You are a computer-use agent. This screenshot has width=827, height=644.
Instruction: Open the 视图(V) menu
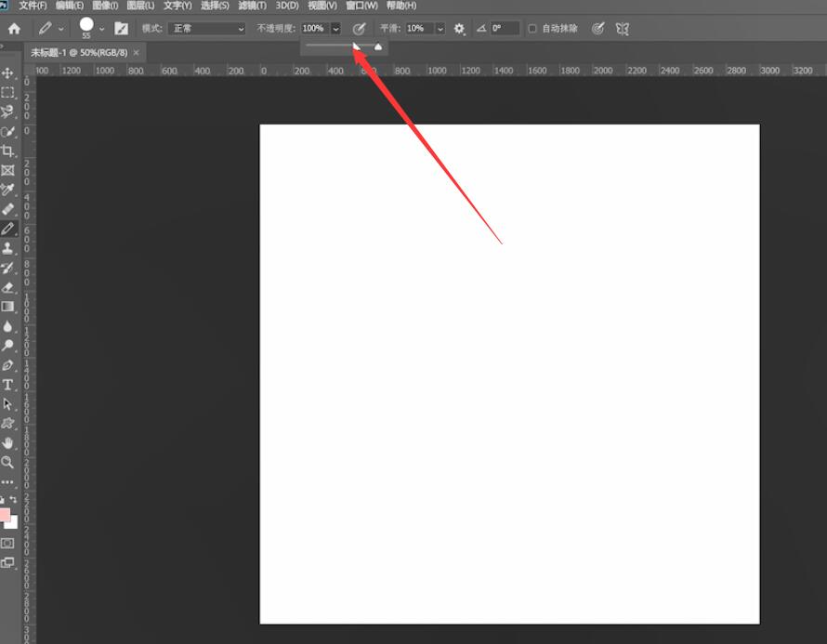coord(322,6)
